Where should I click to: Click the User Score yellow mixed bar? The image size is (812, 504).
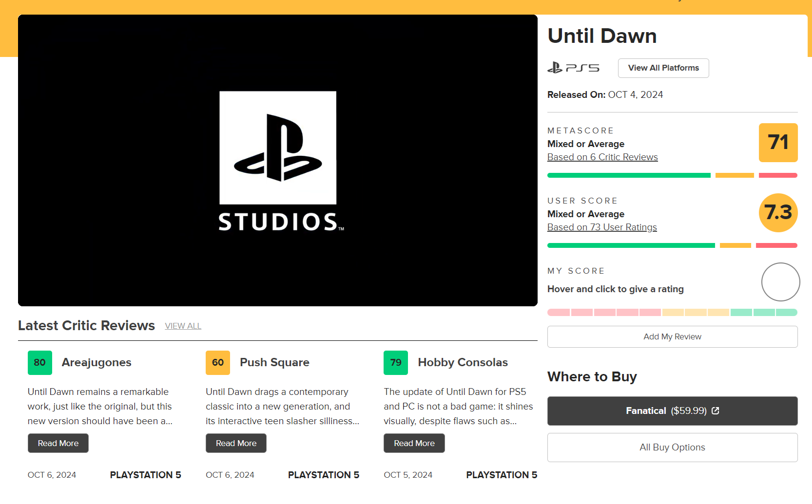735,245
